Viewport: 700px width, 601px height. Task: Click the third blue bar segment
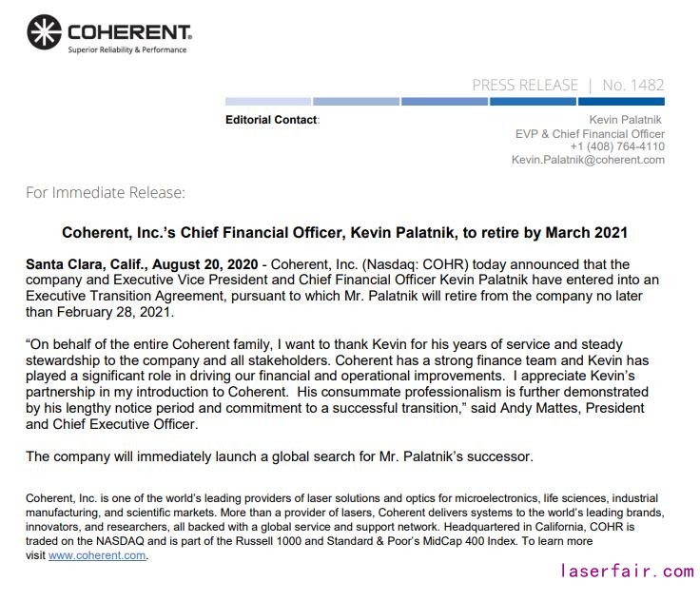coord(444,102)
